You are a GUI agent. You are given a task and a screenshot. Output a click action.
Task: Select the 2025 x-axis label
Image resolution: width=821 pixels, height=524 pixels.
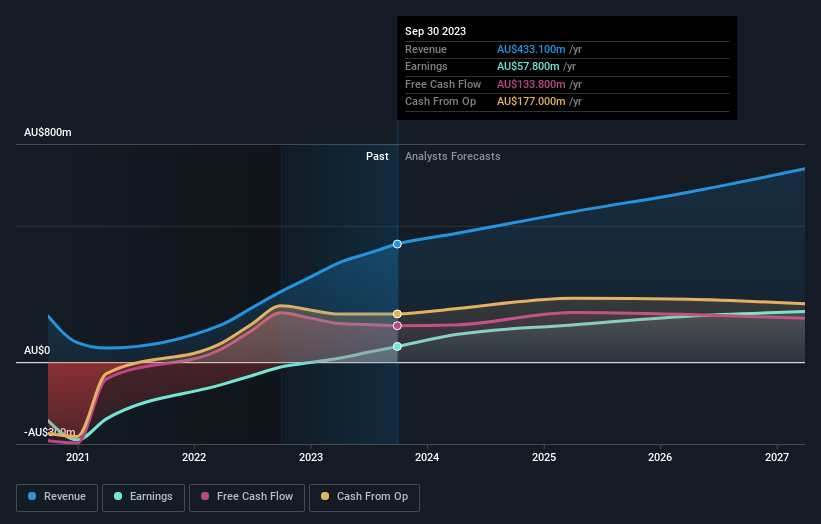click(544, 457)
